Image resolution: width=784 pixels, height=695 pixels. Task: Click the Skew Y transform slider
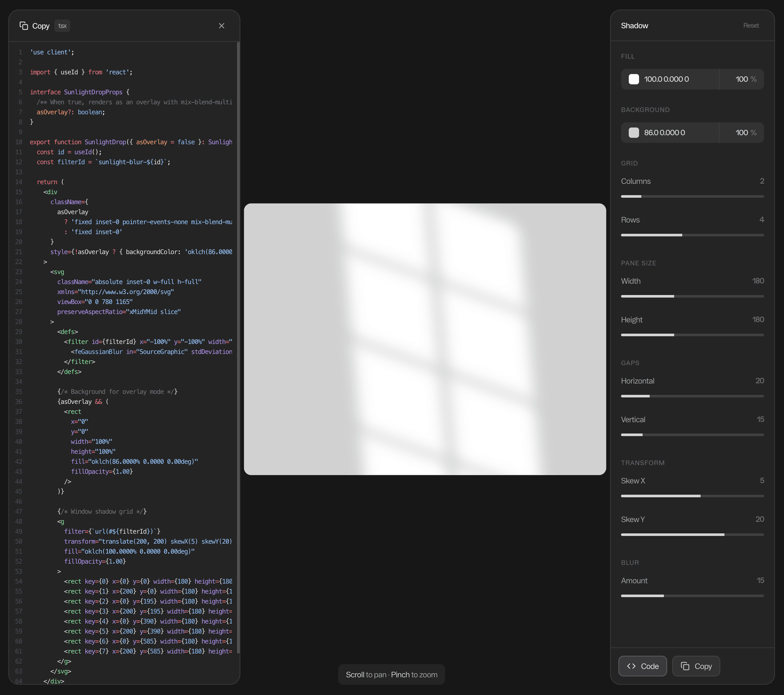click(723, 535)
